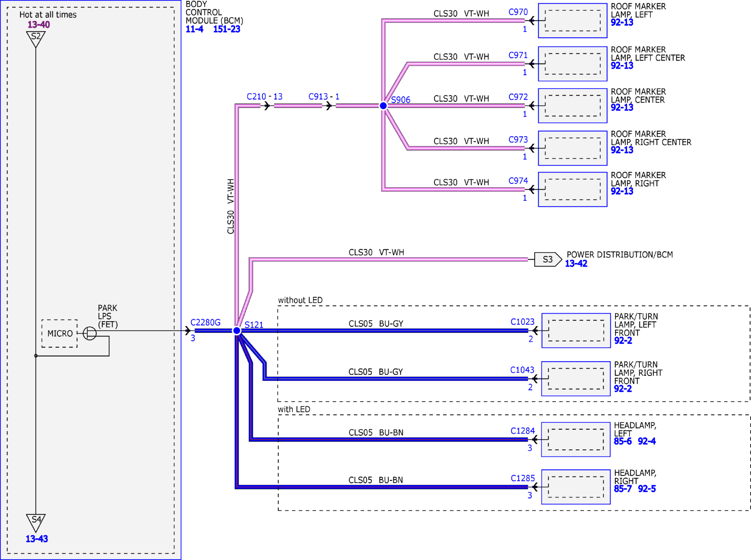Click the POWER DISTRIBUTION/BCM label
The image size is (751, 560).
pos(619,255)
